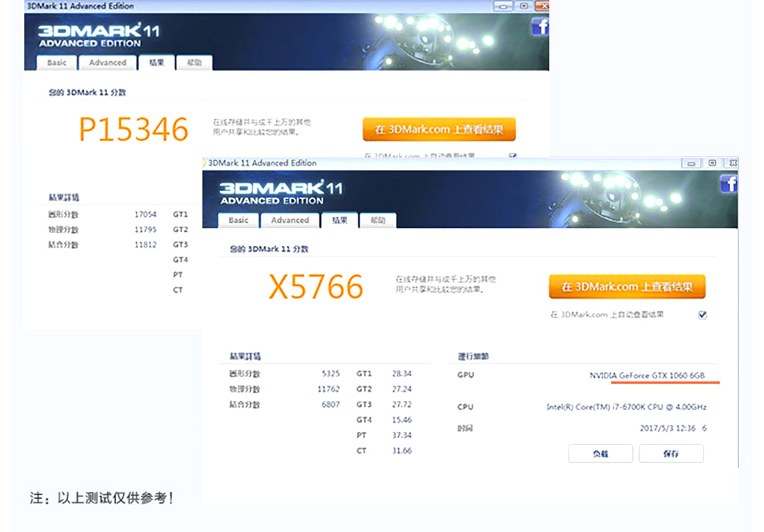Click CT frame rate 31.66
The height and width of the screenshot is (532, 764).
tap(402, 451)
